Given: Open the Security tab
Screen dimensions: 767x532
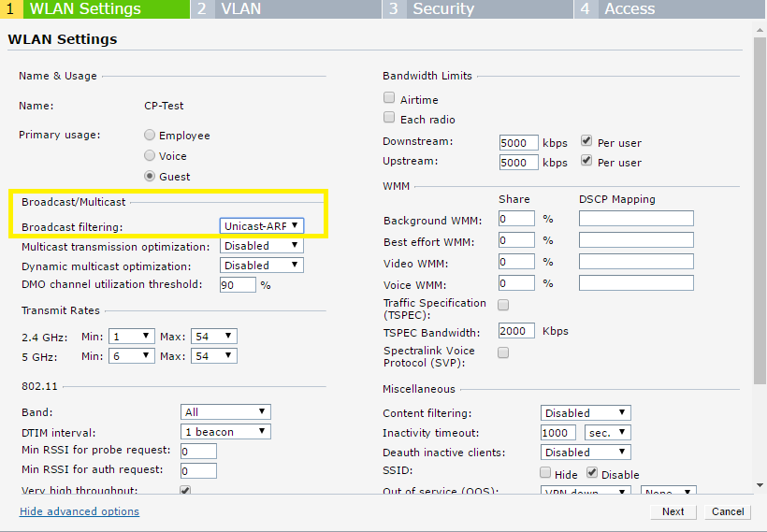Looking at the screenshot, I should 478,8.
